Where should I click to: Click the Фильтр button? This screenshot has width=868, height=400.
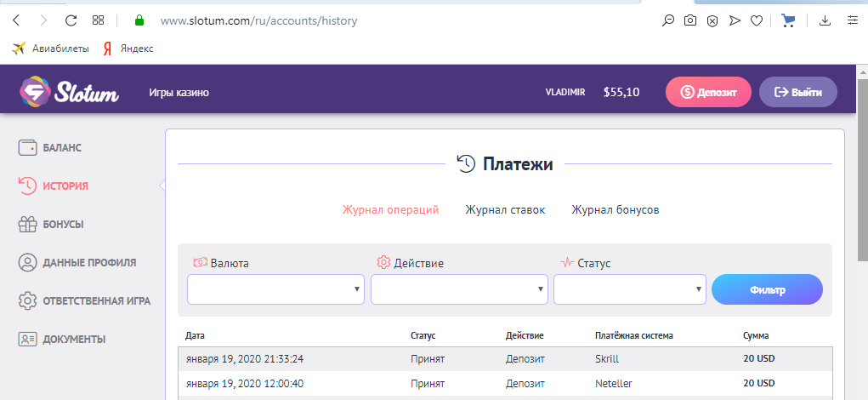767,289
